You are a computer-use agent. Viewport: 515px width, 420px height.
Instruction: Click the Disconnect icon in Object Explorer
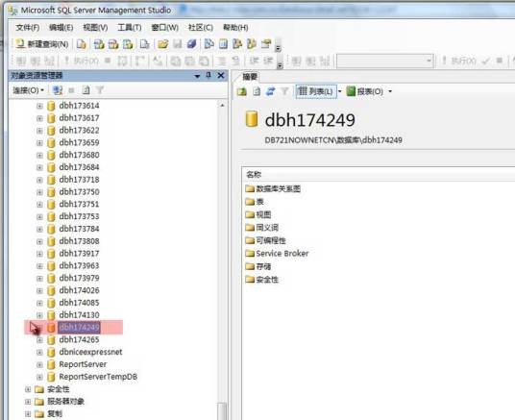58,90
